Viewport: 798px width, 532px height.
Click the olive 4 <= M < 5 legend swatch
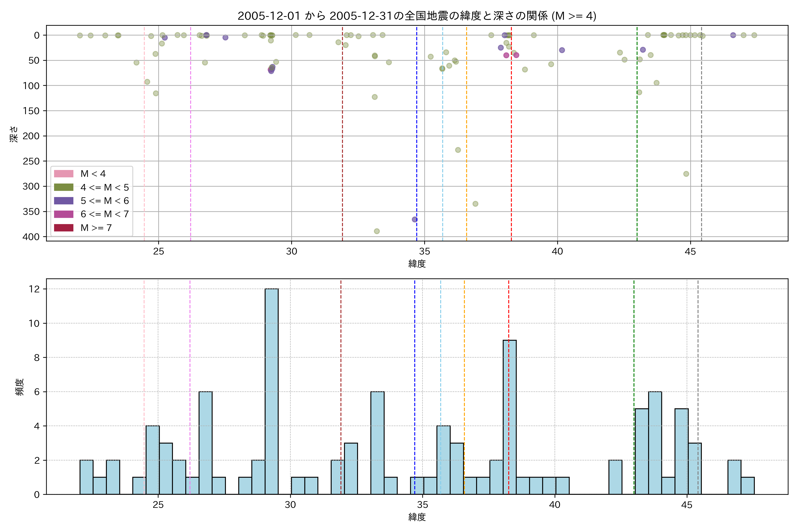63,187
